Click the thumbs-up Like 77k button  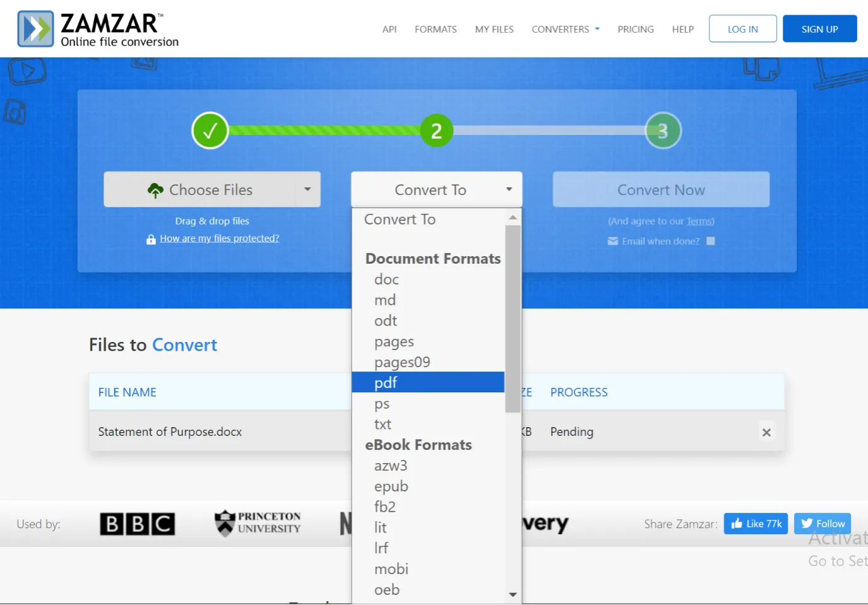(756, 524)
